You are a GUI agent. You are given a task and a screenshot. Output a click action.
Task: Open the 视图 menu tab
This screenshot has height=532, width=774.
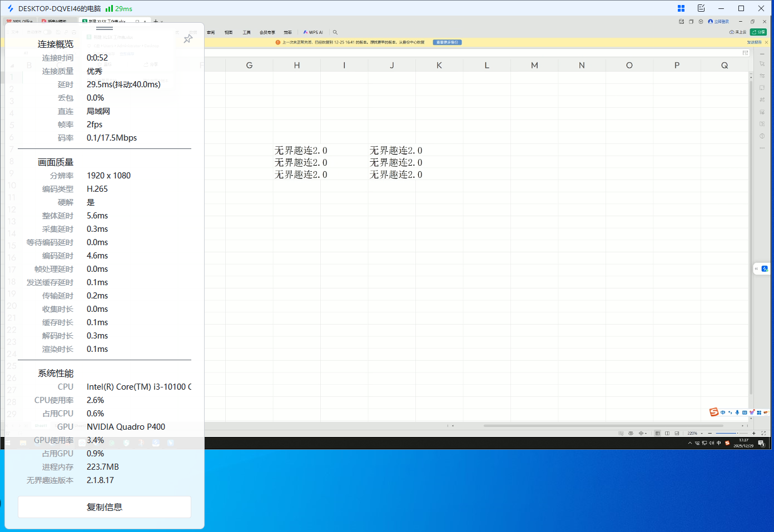(229, 32)
